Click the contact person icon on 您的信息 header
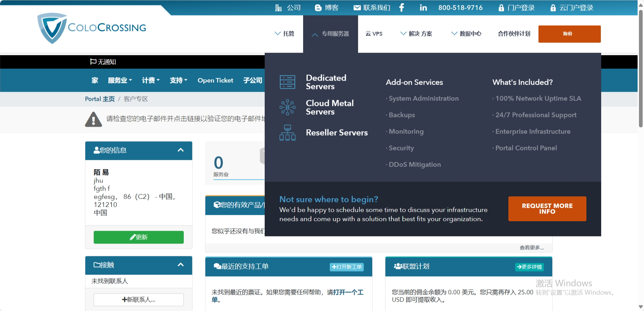The image size is (644, 311). tap(96, 150)
